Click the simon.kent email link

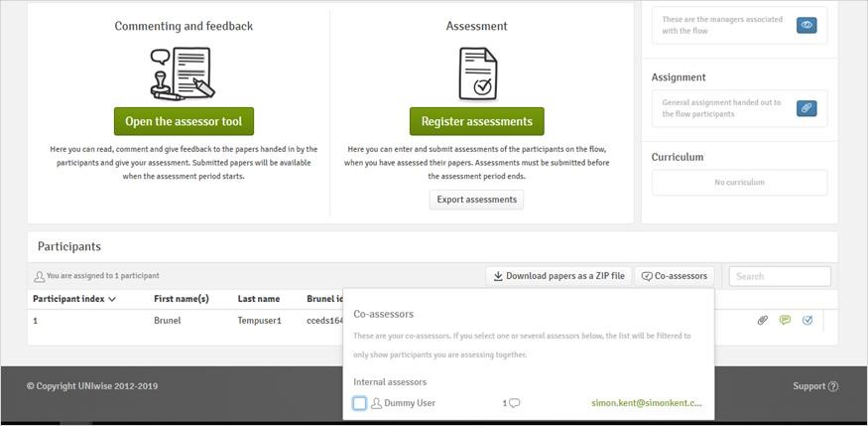646,403
